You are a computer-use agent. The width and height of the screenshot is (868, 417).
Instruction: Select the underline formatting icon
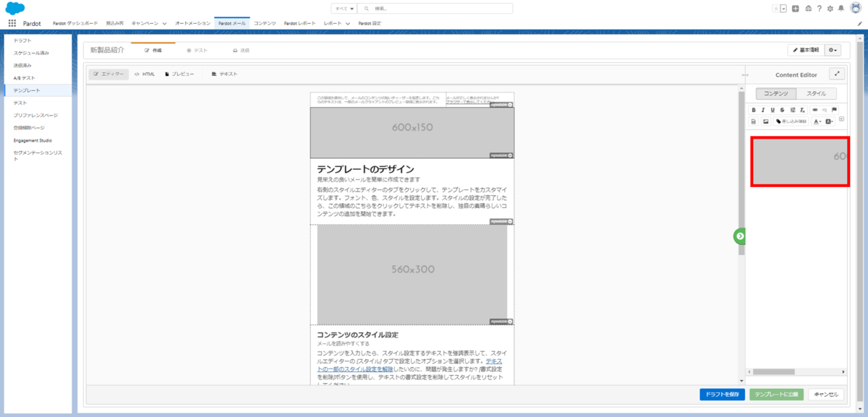[x=773, y=110]
